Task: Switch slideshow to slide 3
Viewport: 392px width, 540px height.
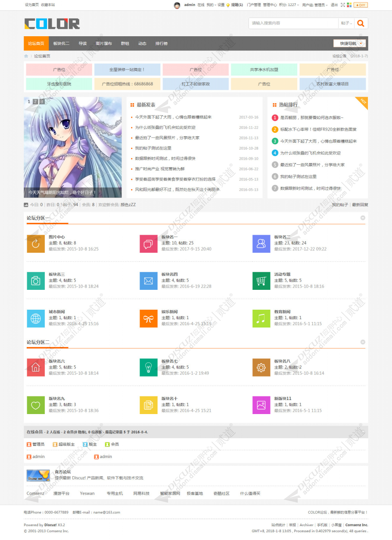Action: (42, 101)
